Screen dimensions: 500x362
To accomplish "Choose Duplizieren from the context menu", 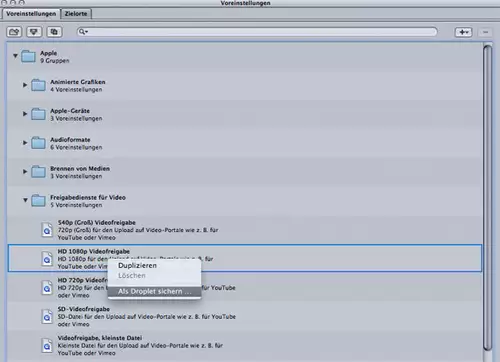I will click(x=154, y=266).
